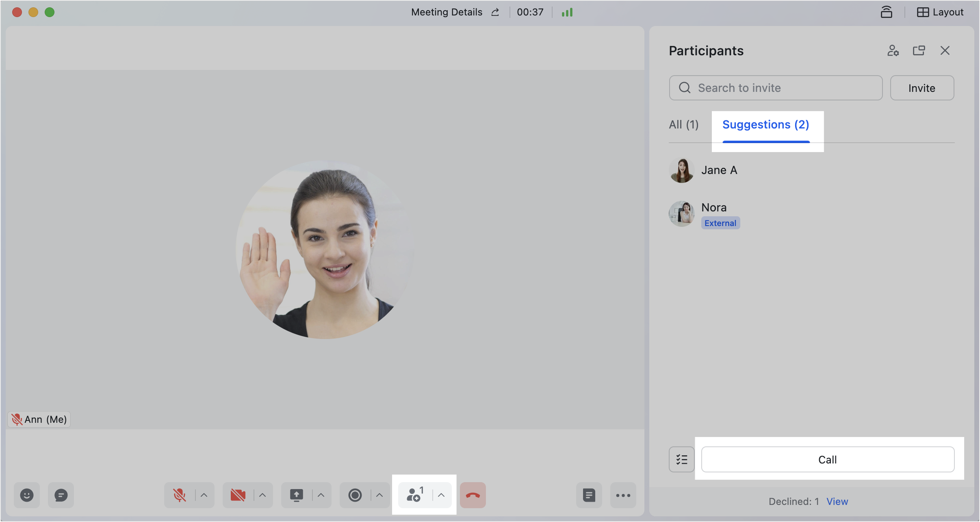Screen dimensions: 980x522
Task: Open the room connection icon in title bar
Action: tap(887, 12)
